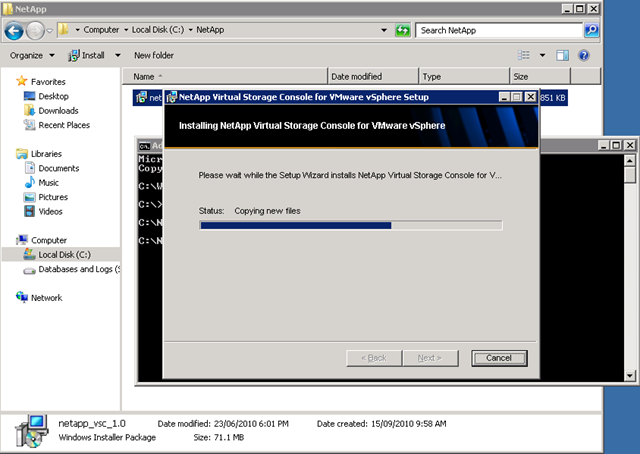Select Network in the navigation pane
The image size is (640, 454).
click(x=47, y=298)
